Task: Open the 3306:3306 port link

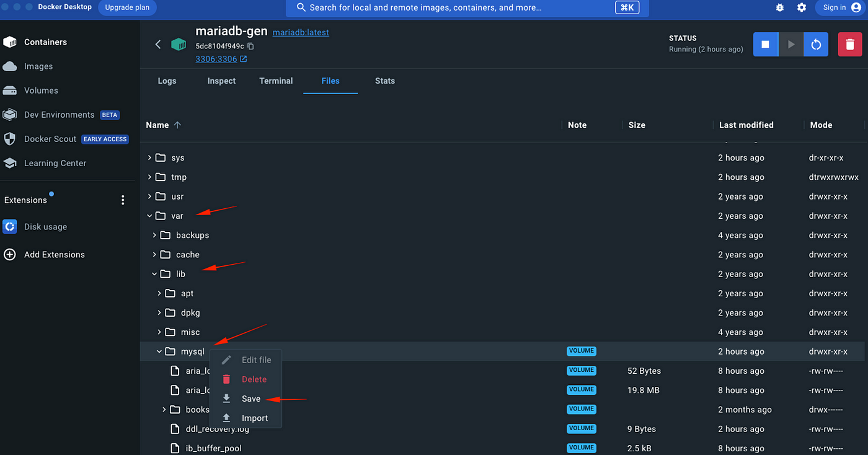Action: click(216, 59)
